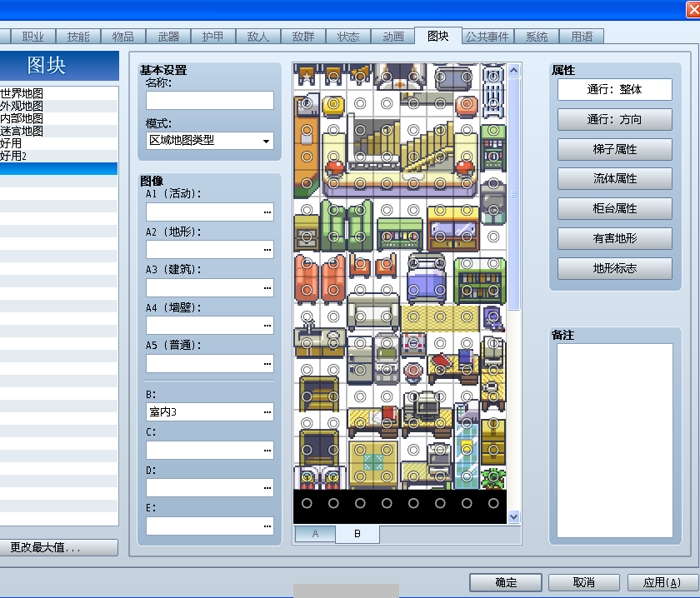This screenshot has height=598, width=700.
Task: Open the 模式 dropdown showing 区域地图类型
Action: [x=210, y=141]
